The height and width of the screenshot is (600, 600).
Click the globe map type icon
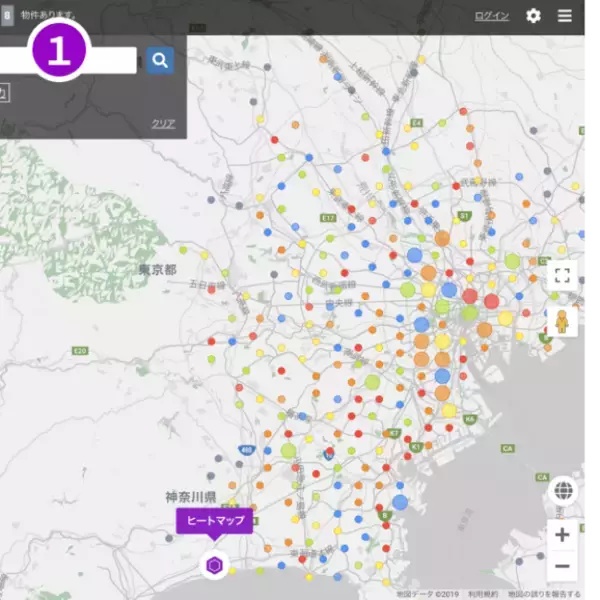pyautogui.click(x=563, y=491)
